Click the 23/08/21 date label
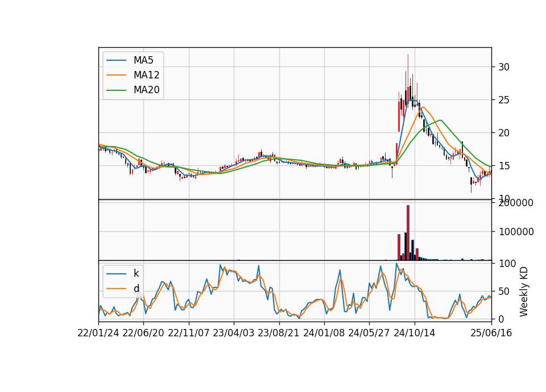This screenshot has height=392, width=546. tap(279, 333)
